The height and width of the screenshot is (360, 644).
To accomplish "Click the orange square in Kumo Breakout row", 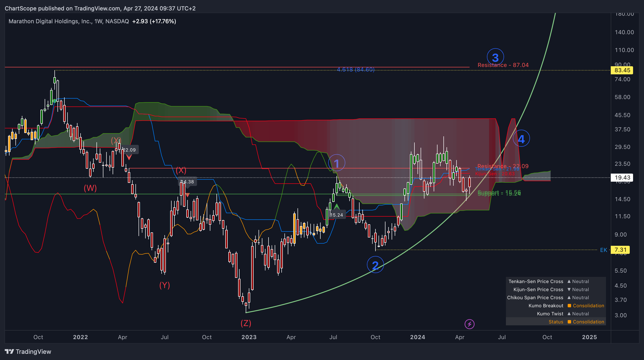I will tap(569, 306).
